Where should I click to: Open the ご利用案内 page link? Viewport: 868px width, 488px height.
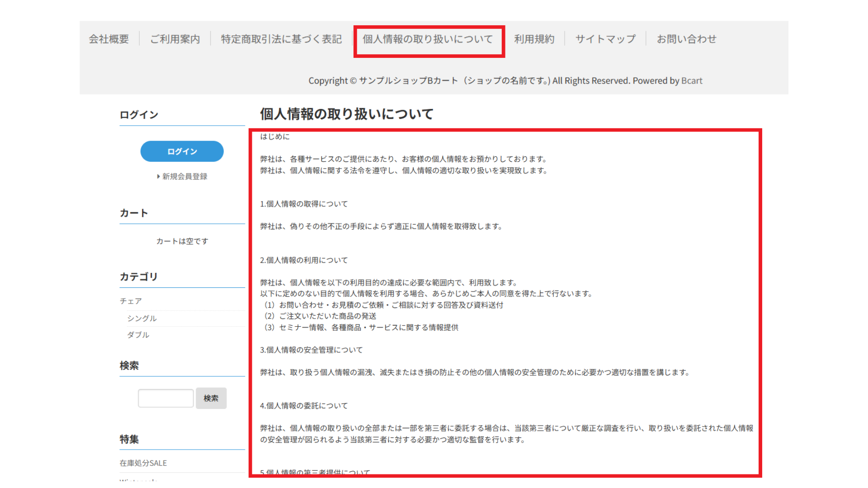coord(175,39)
